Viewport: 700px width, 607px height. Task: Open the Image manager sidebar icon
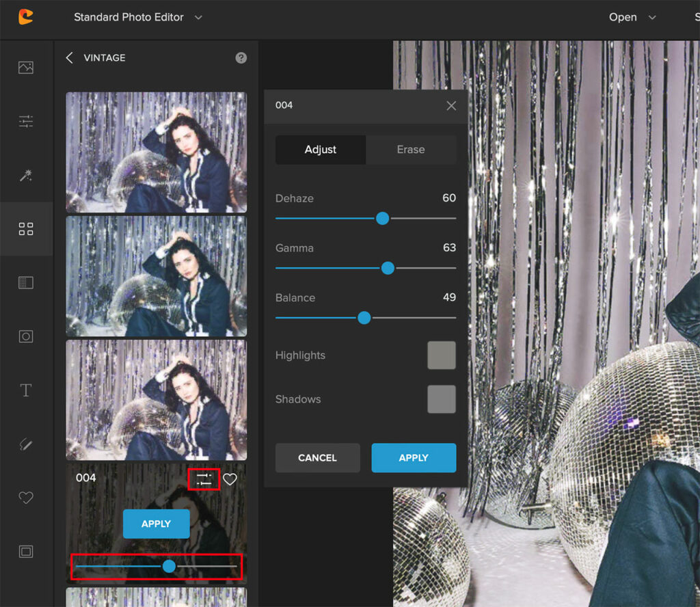26,68
